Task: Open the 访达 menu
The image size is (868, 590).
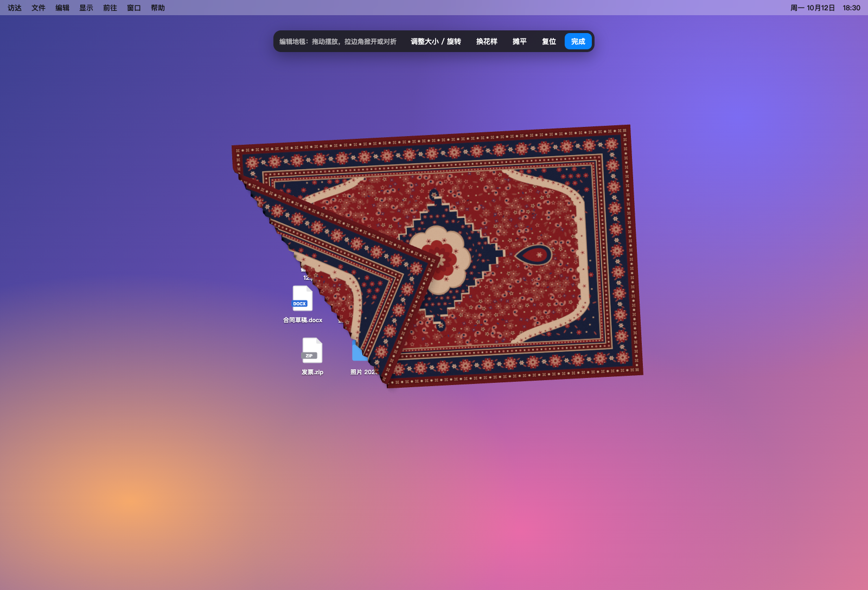Action: click(15, 8)
